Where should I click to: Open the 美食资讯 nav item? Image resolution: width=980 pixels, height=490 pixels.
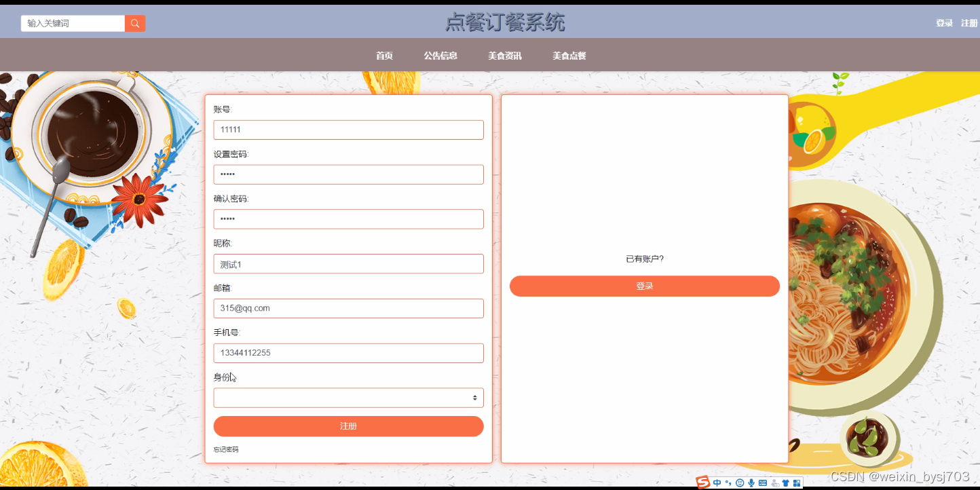tap(505, 56)
